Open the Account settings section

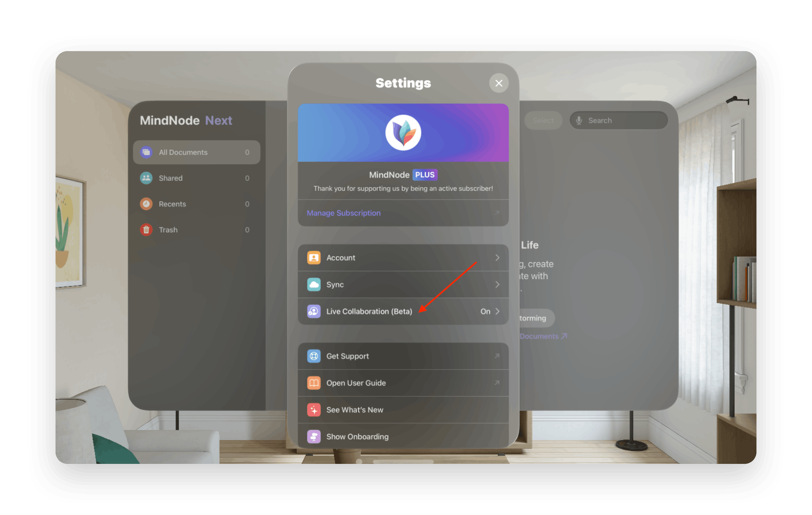(x=404, y=257)
